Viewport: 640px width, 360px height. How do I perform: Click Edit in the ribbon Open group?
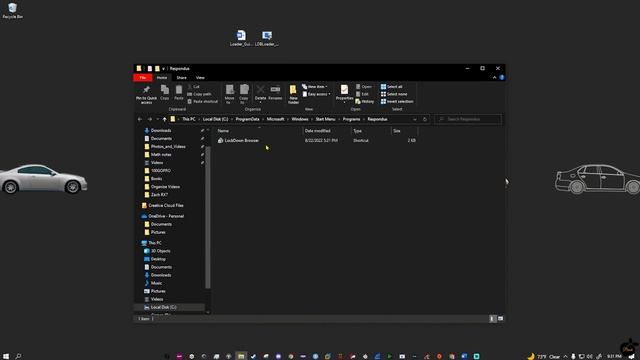pos(362,94)
